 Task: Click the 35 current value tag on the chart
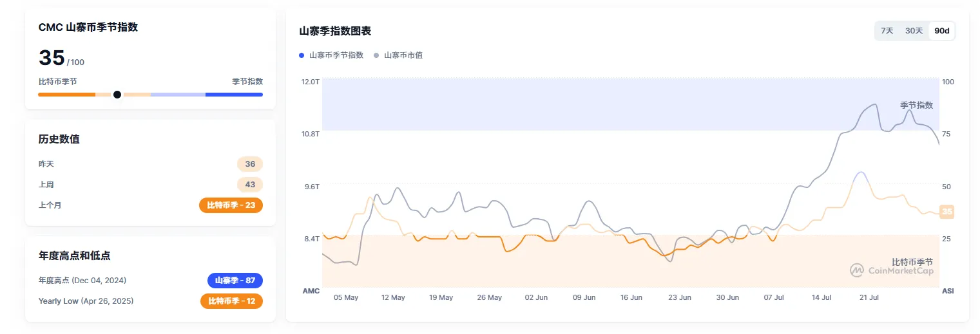(946, 212)
